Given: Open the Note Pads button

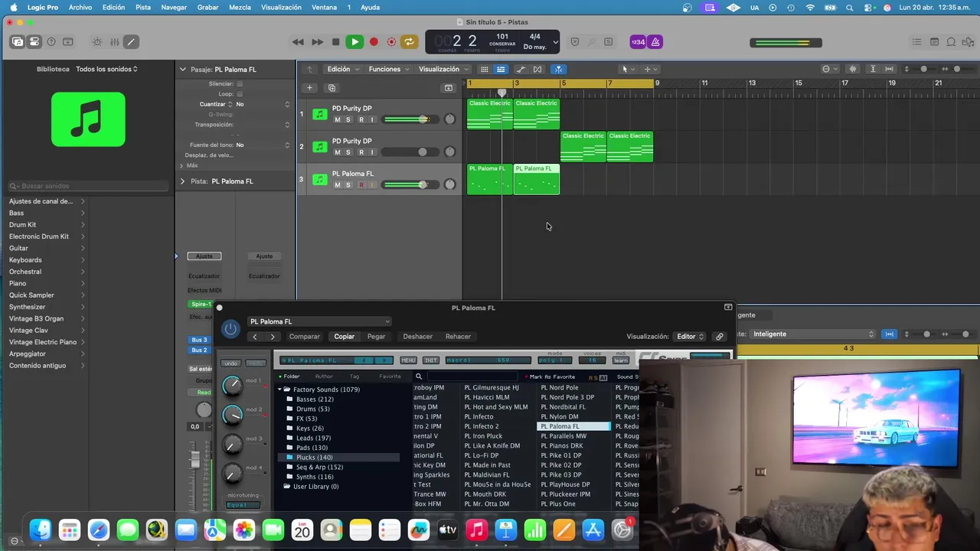Looking at the screenshot, I should coord(934,42).
